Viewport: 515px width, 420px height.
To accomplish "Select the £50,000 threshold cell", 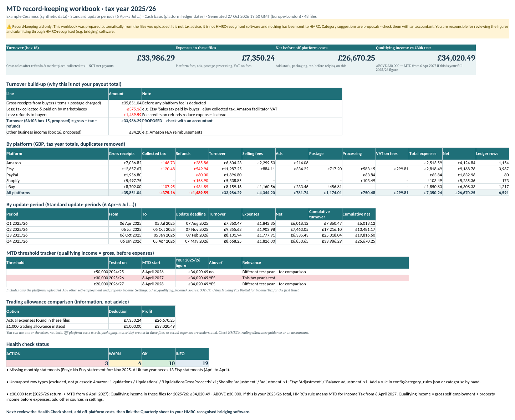I will pos(57,272).
